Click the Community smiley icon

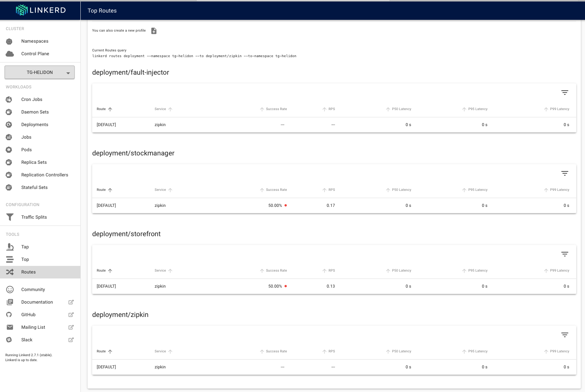[10, 290]
